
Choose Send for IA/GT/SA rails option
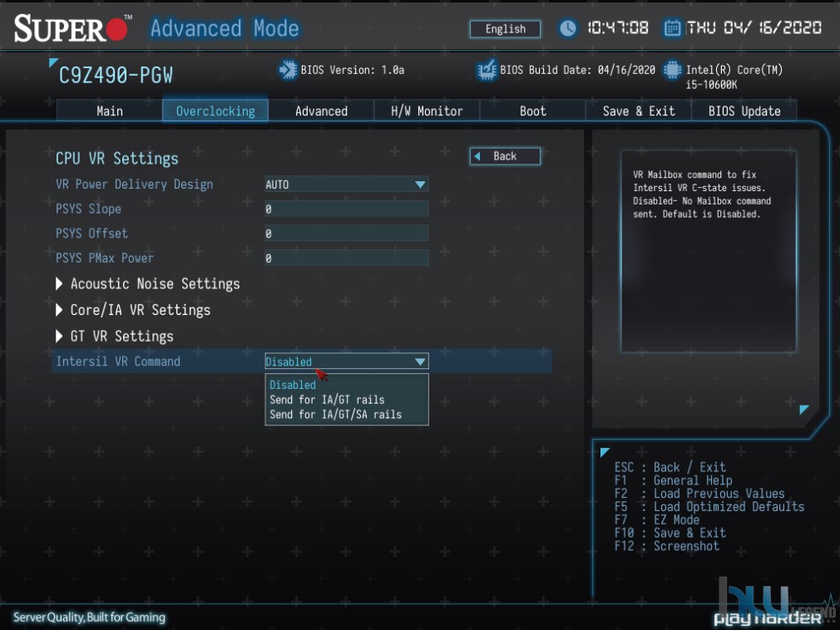(335, 414)
